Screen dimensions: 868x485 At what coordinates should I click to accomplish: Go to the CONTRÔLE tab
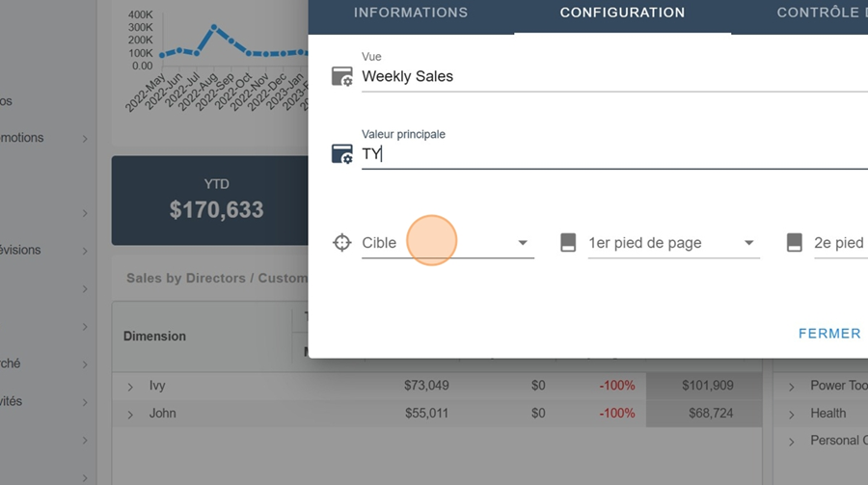[818, 13]
